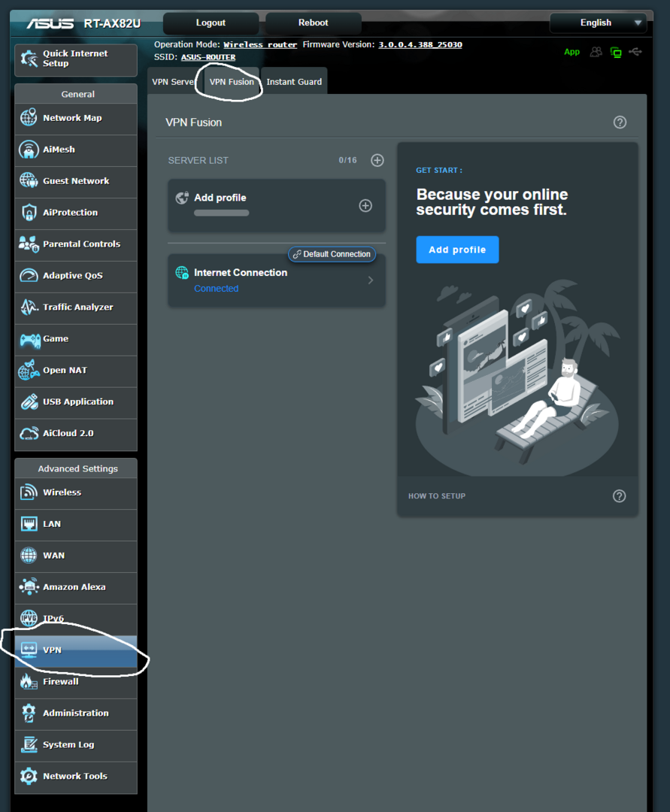The width and height of the screenshot is (670, 812).
Task: Select the Parental Controls icon
Action: click(27, 245)
